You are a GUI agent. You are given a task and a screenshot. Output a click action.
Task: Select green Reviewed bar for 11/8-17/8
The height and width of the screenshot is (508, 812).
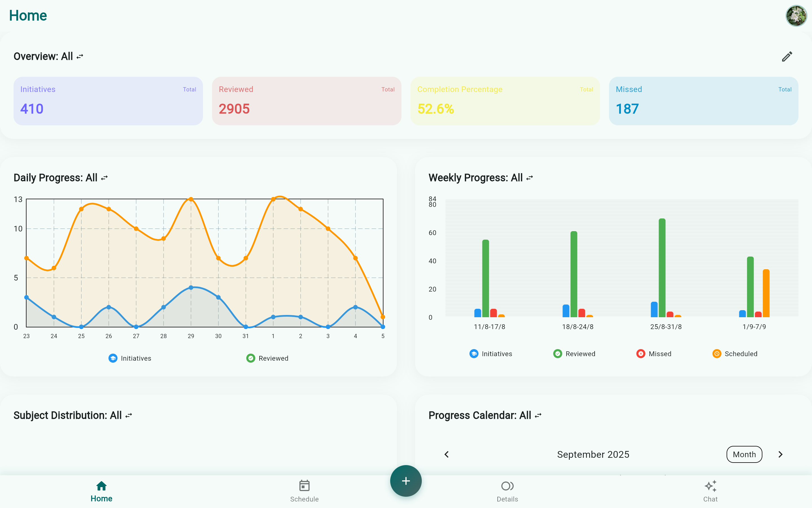[486, 278]
